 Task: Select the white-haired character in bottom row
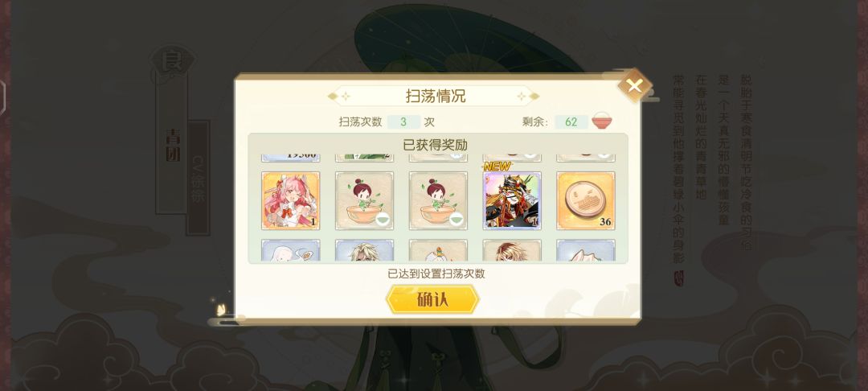291,250
